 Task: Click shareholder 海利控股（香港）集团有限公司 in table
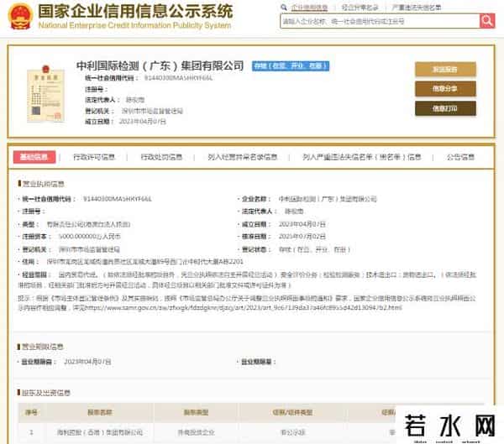click(x=90, y=432)
